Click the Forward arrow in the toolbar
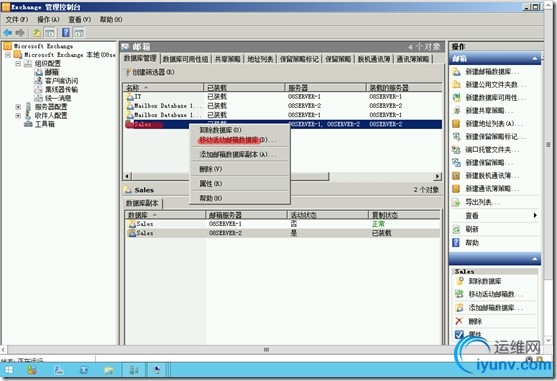Viewport: 557px width, 381px height. [x=20, y=33]
